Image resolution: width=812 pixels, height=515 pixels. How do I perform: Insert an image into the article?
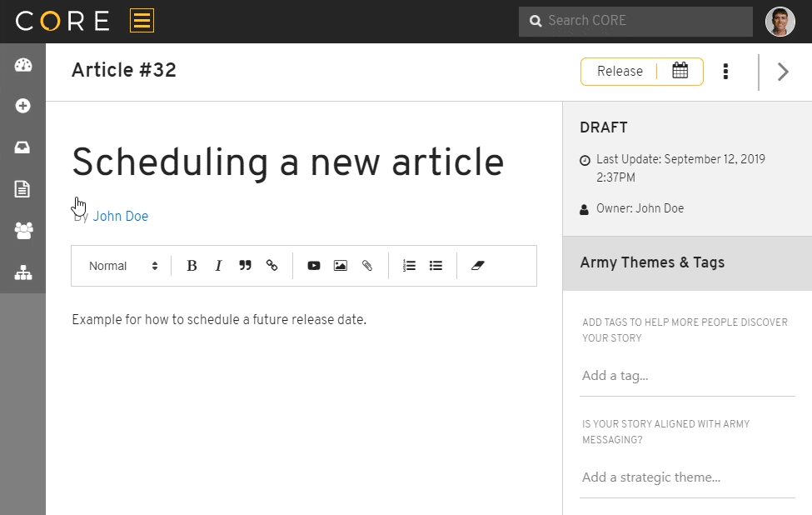[341, 266]
